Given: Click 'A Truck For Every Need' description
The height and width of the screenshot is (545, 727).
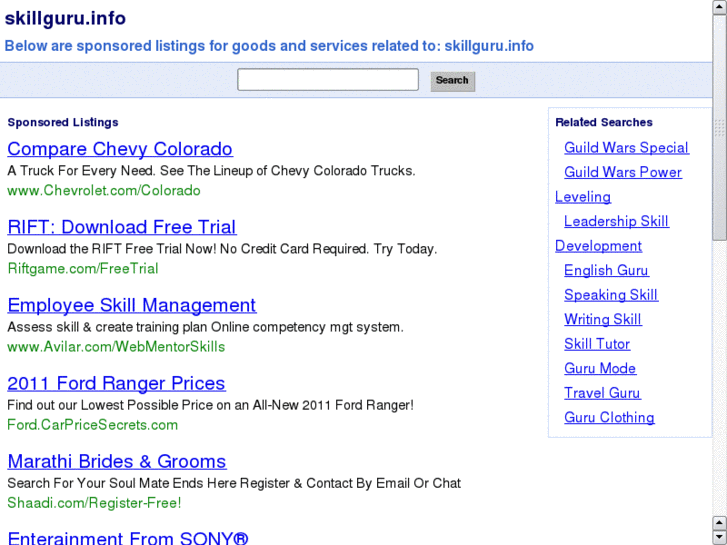Looking at the screenshot, I should pyautogui.click(x=211, y=171).
